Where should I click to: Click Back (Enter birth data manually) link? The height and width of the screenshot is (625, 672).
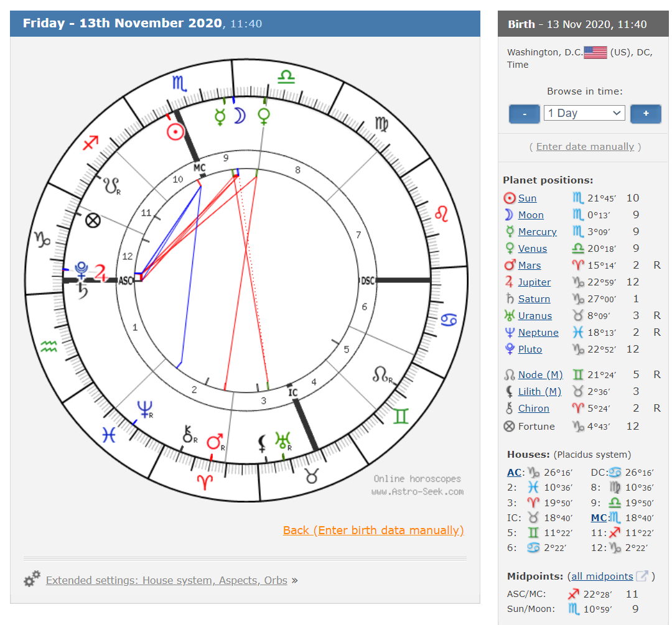(373, 530)
